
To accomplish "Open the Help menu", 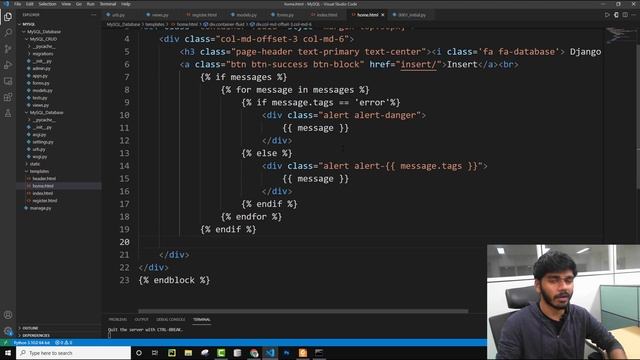I will click(x=126, y=4).
